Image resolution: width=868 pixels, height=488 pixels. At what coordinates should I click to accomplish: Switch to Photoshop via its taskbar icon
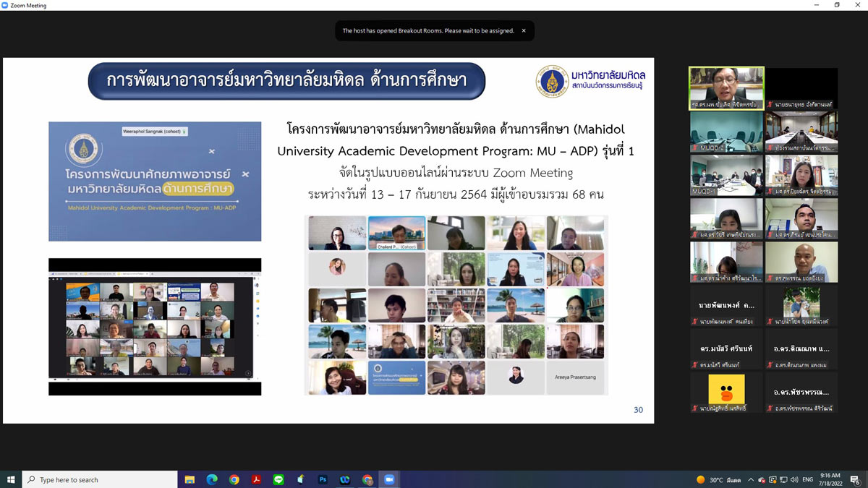(x=323, y=479)
